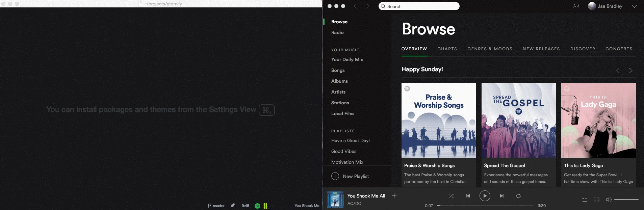The height and width of the screenshot is (210, 644).
Task: Open the Spotify play queue icon
Action: click(x=585, y=200)
